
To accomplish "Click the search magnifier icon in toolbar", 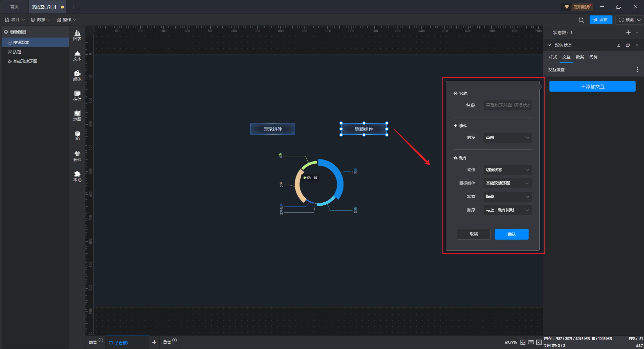I will pyautogui.click(x=581, y=20).
